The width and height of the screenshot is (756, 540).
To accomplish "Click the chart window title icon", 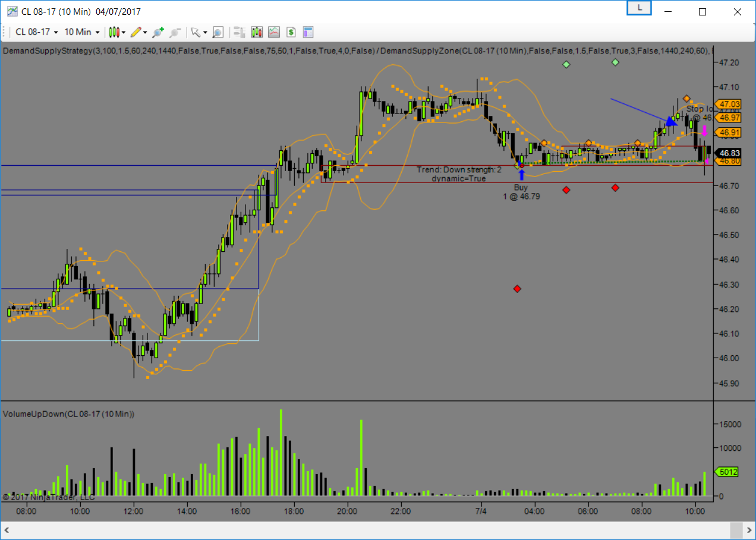I will pyautogui.click(x=12, y=11).
